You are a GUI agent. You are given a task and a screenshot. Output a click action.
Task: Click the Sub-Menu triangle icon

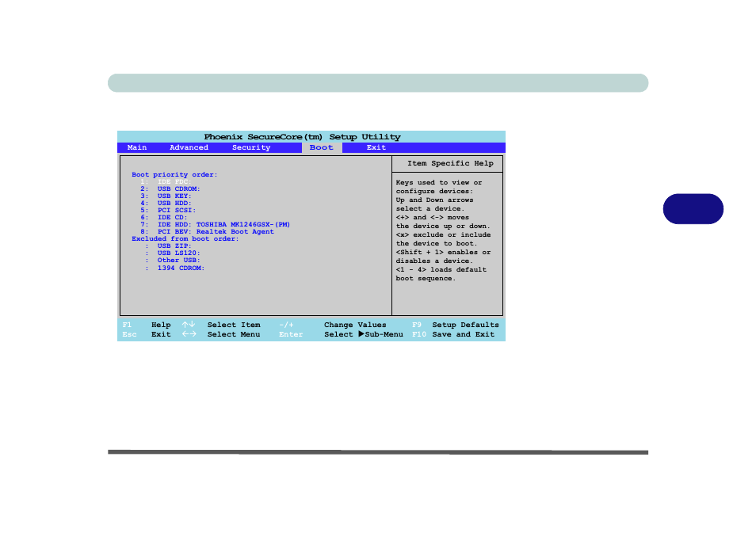(361, 334)
